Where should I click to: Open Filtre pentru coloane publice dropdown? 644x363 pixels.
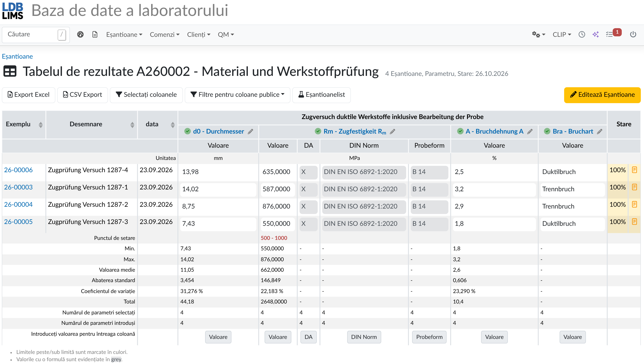(237, 95)
